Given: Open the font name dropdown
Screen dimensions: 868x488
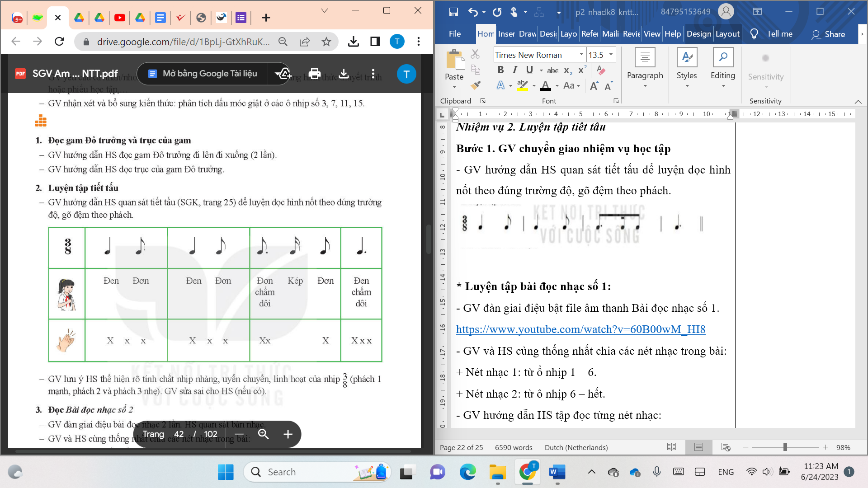Looking at the screenshot, I should [581, 55].
